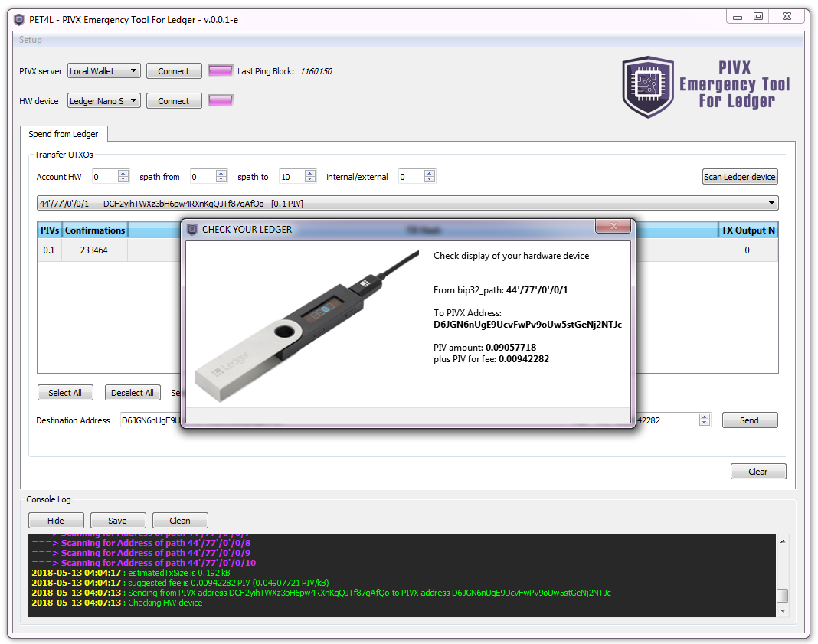The height and width of the screenshot is (644, 818).
Task: Click the console log scroll down arrow
Action: click(x=783, y=610)
